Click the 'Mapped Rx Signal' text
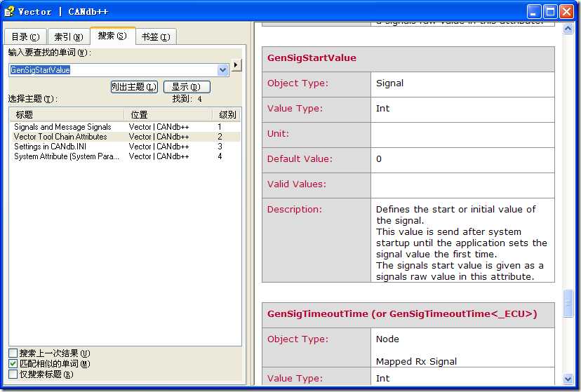Viewport: 581px width, 392px height. pos(416,362)
